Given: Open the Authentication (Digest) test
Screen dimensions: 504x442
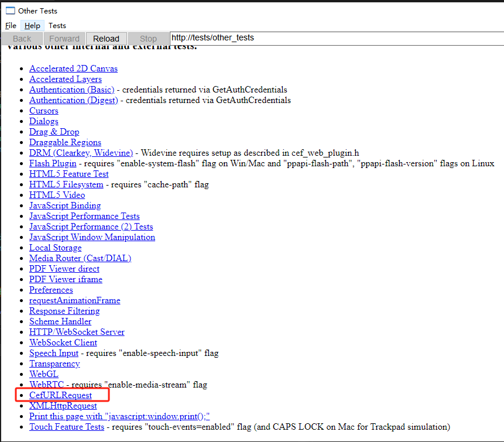Looking at the screenshot, I should pyautogui.click(x=73, y=100).
